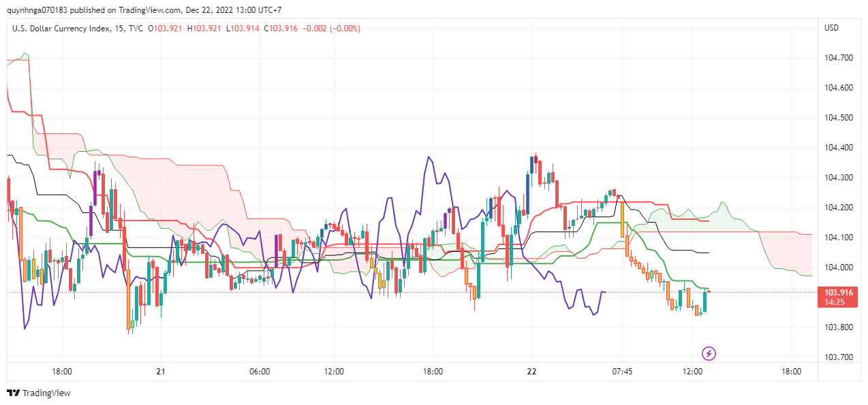Click the 103.700 price axis label
This screenshot has width=868, height=405.
tap(838, 357)
